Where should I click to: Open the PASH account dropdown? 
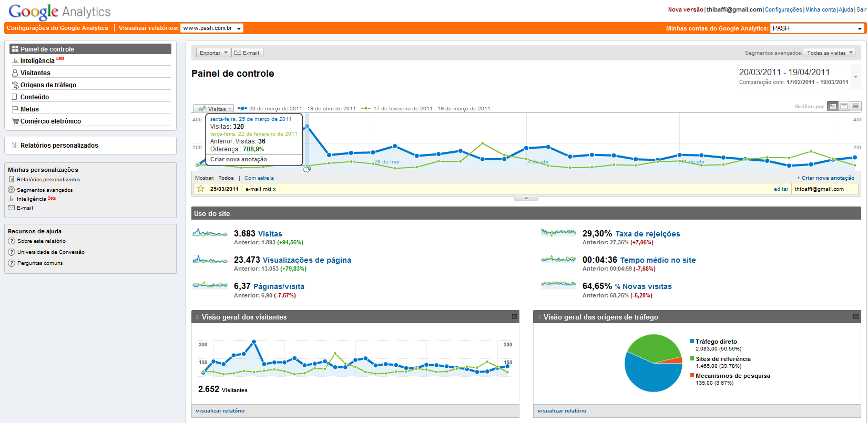coord(817,28)
